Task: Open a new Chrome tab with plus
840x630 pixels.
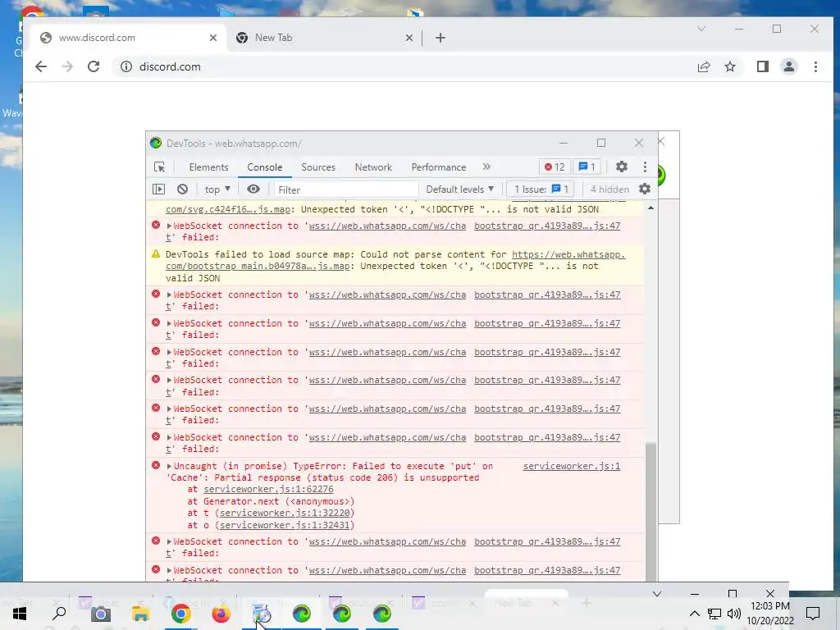Action: tap(441, 38)
